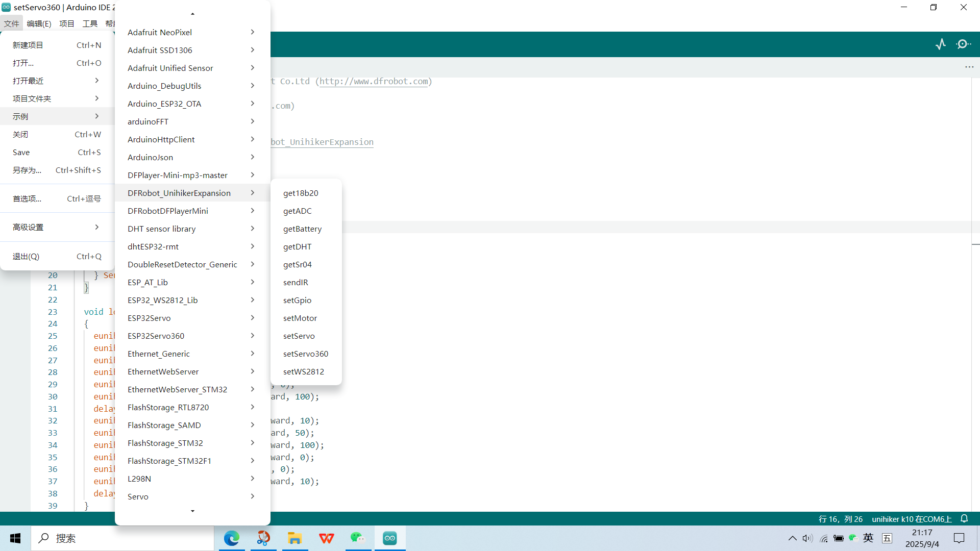Click the taskbar search box 搜索

coord(123,538)
